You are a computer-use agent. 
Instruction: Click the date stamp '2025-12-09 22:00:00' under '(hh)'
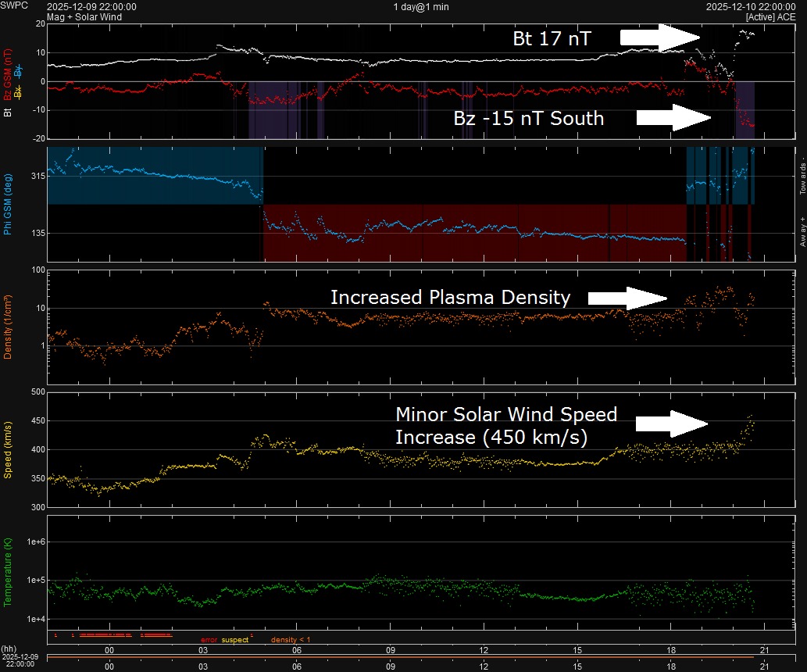coord(20,661)
